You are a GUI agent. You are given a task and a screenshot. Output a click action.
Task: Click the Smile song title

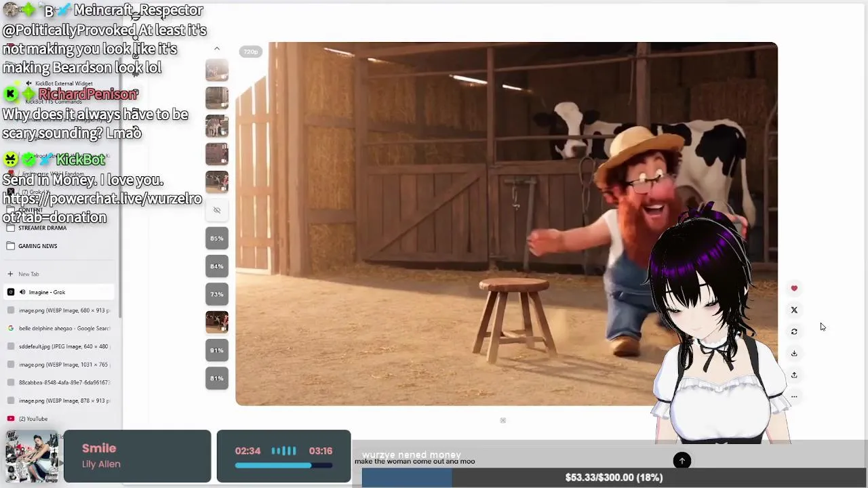[99, 448]
